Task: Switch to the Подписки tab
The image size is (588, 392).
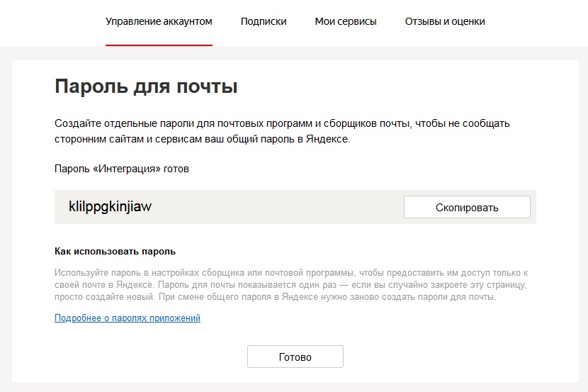Action: coord(264,22)
